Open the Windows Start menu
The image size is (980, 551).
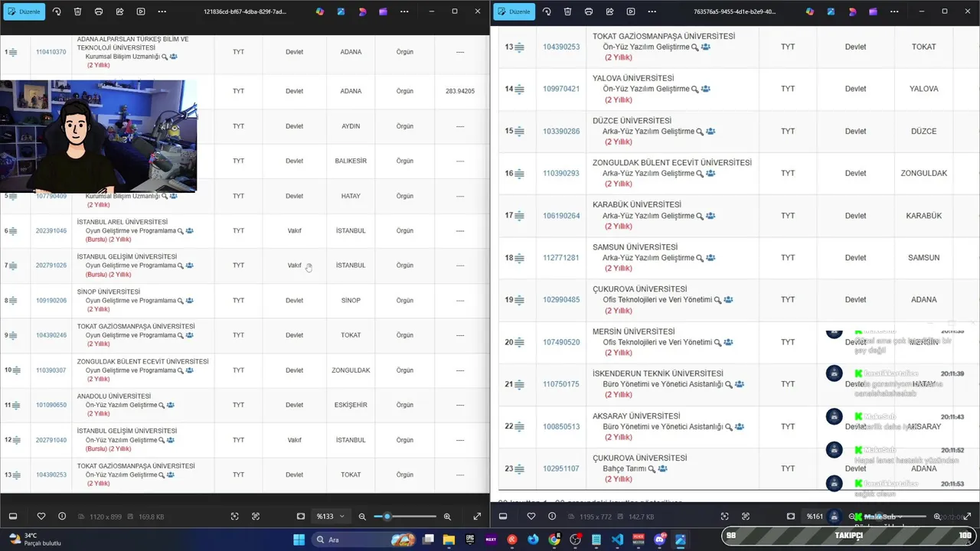tap(299, 540)
